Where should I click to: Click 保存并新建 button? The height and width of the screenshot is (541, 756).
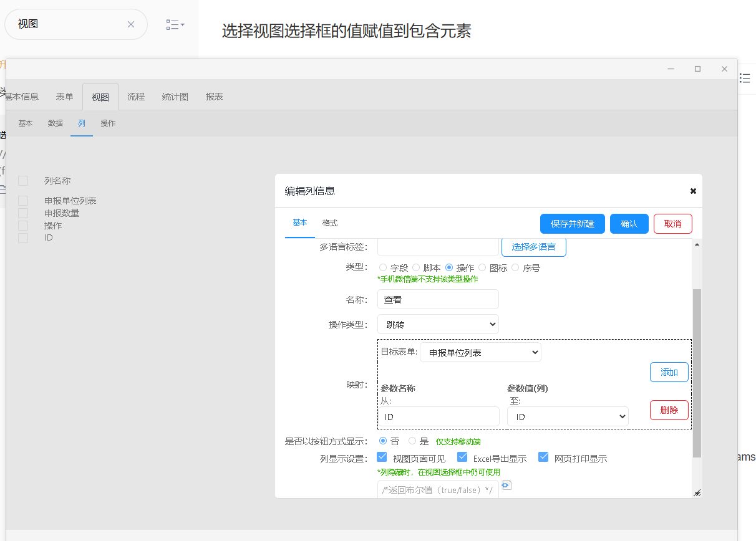(573, 224)
